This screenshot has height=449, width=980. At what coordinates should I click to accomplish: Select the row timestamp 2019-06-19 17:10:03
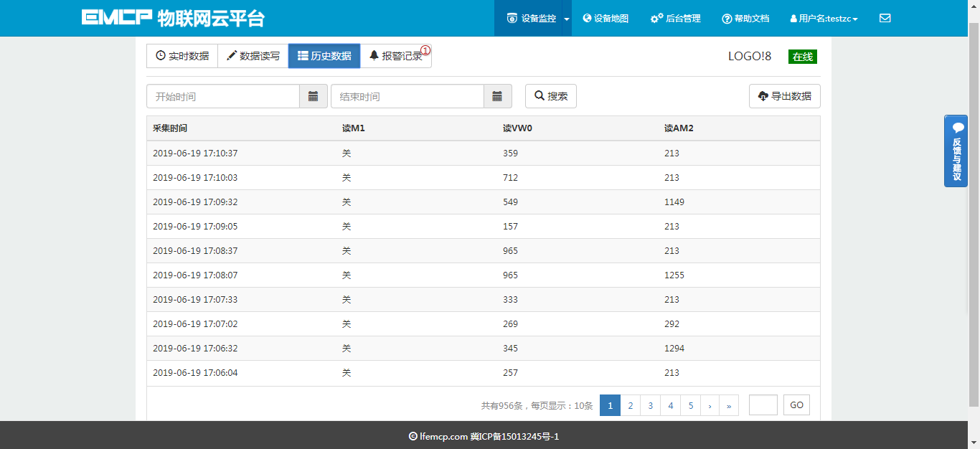pos(195,178)
